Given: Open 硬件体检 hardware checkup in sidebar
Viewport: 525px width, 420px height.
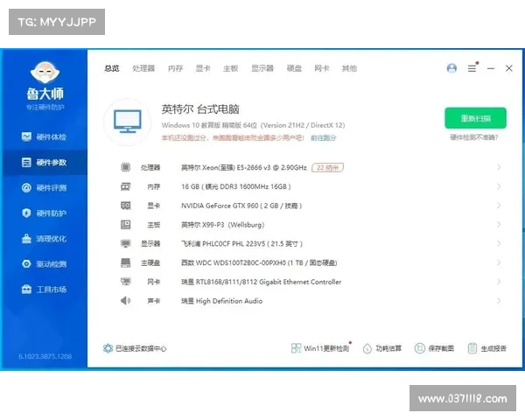Looking at the screenshot, I should [x=45, y=136].
